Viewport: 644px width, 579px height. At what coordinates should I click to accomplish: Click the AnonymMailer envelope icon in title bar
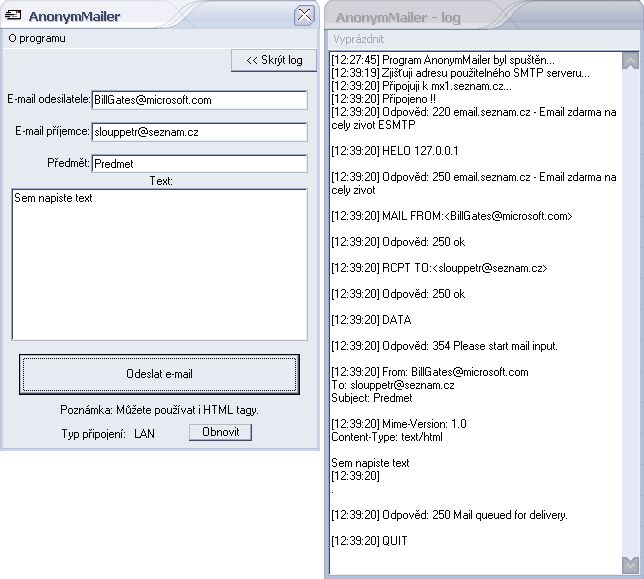pyautogui.click(x=13, y=15)
